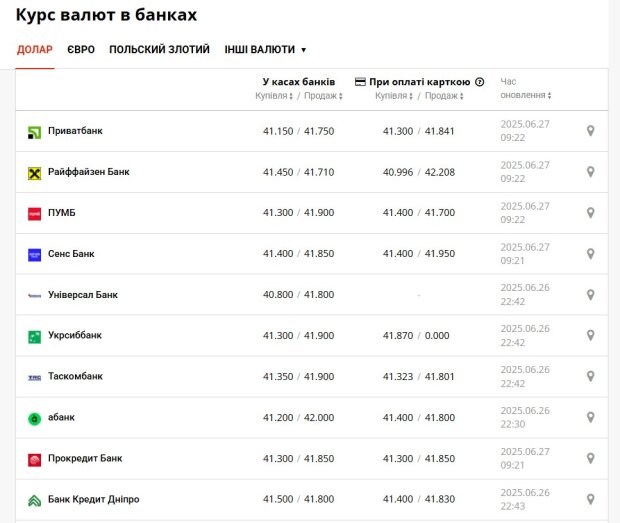Click the help icon near При оплаті карткою

(480, 82)
